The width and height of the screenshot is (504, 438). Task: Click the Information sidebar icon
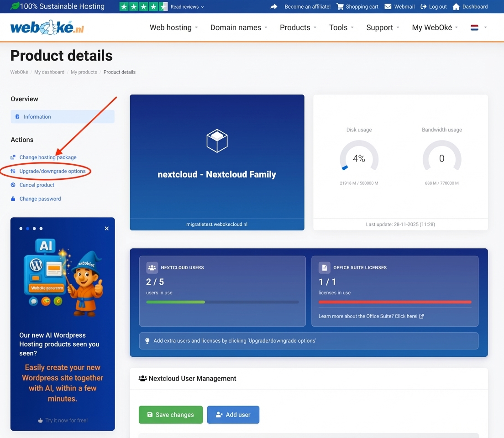click(17, 117)
